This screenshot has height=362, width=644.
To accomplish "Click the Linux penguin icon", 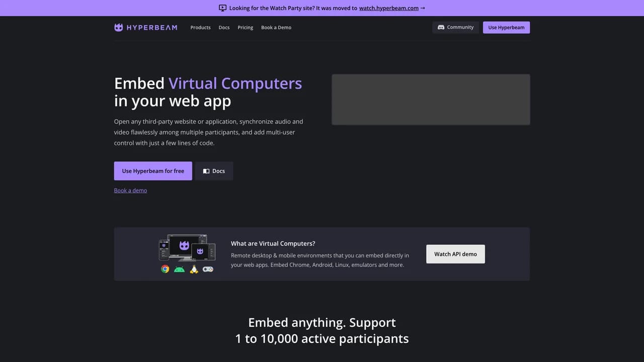I will [194, 269].
